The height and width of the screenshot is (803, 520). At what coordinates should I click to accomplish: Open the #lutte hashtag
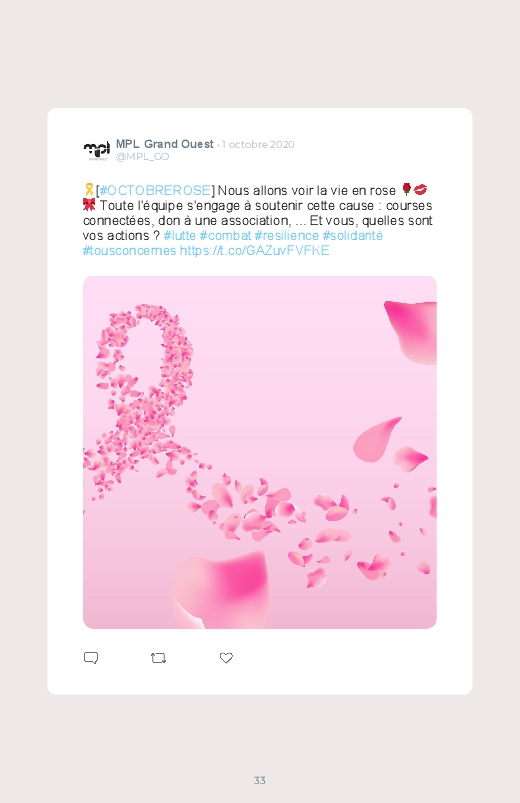coord(179,236)
